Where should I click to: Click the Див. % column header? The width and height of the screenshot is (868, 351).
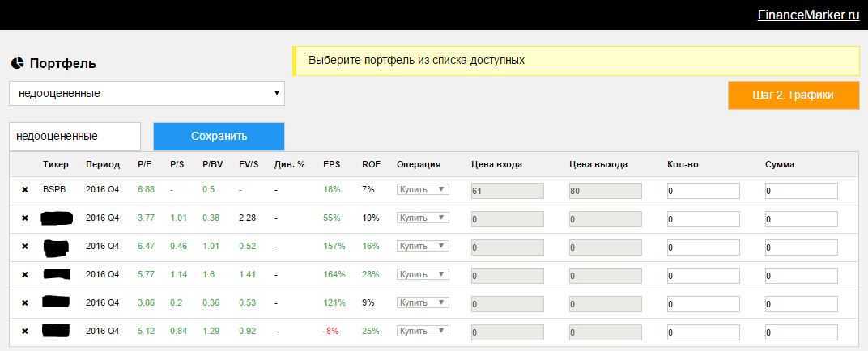289,165
